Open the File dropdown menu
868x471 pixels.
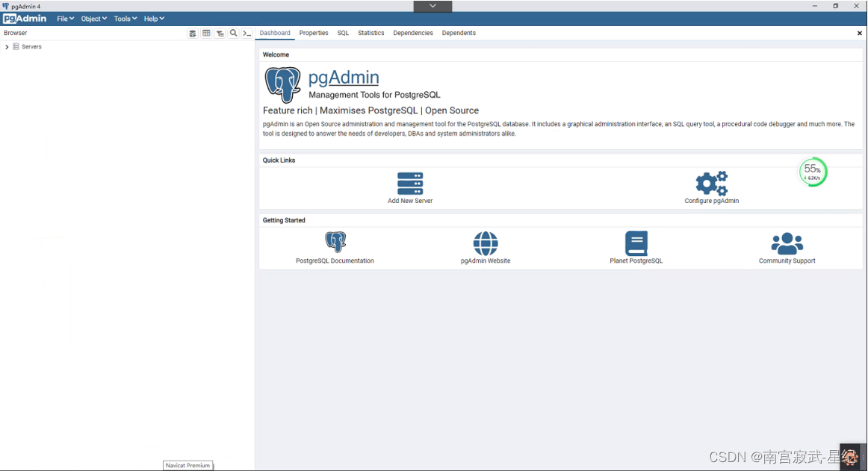click(x=65, y=19)
